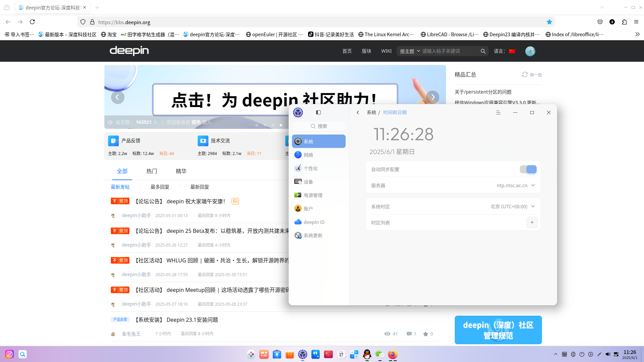Switch to the 热门 tab
This screenshot has width=644, height=362.
coord(152,171)
